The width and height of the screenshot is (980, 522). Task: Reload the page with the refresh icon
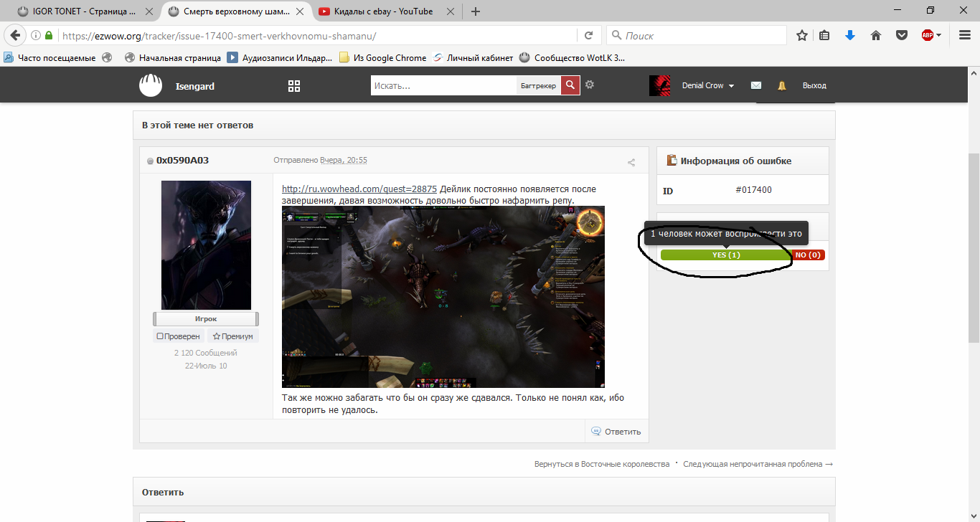tap(588, 35)
